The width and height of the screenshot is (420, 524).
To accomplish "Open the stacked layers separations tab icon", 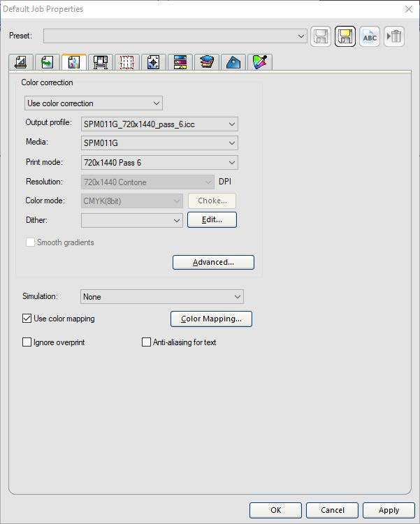I will [x=206, y=62].
